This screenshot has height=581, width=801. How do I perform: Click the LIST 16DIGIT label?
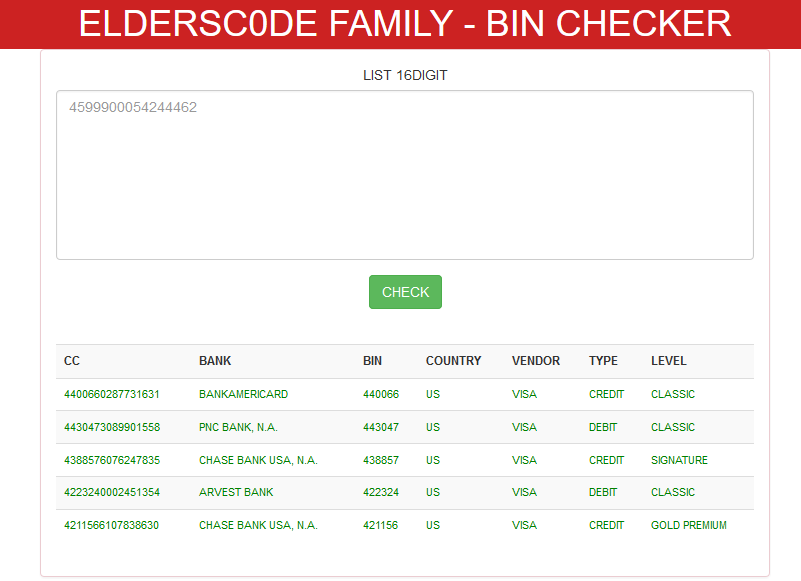pyautogui.click(x=405, y=75)
